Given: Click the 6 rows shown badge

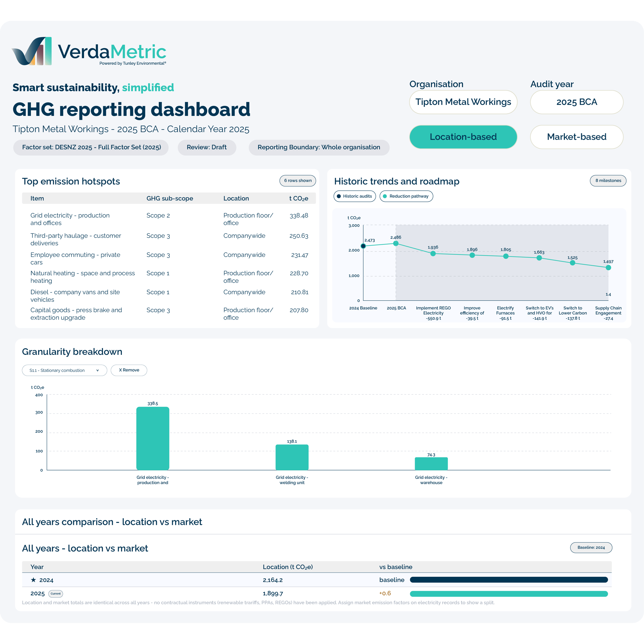Looking at the screenshot, I should (x=298, y=181).
